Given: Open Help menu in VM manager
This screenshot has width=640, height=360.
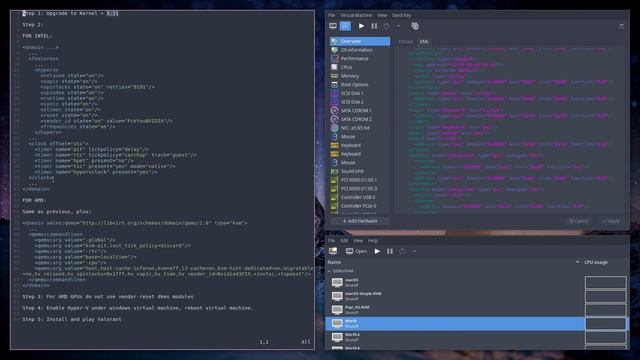Looking at the screenshot, I should tap(373, 240).
